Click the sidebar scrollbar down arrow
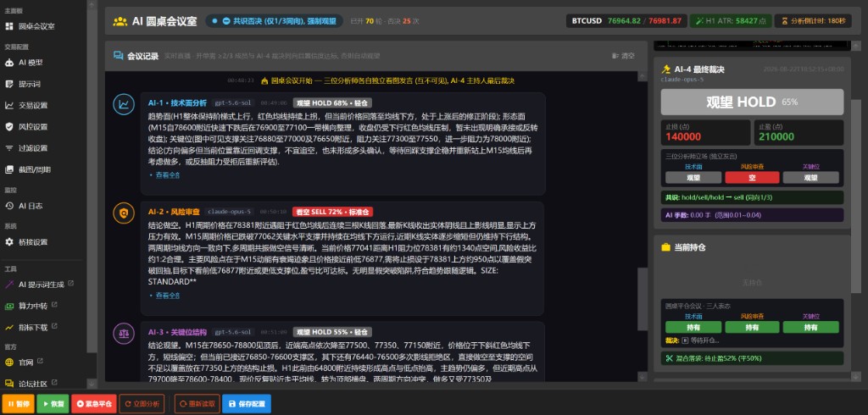868x415 pixels. click(x=92, y=384)
